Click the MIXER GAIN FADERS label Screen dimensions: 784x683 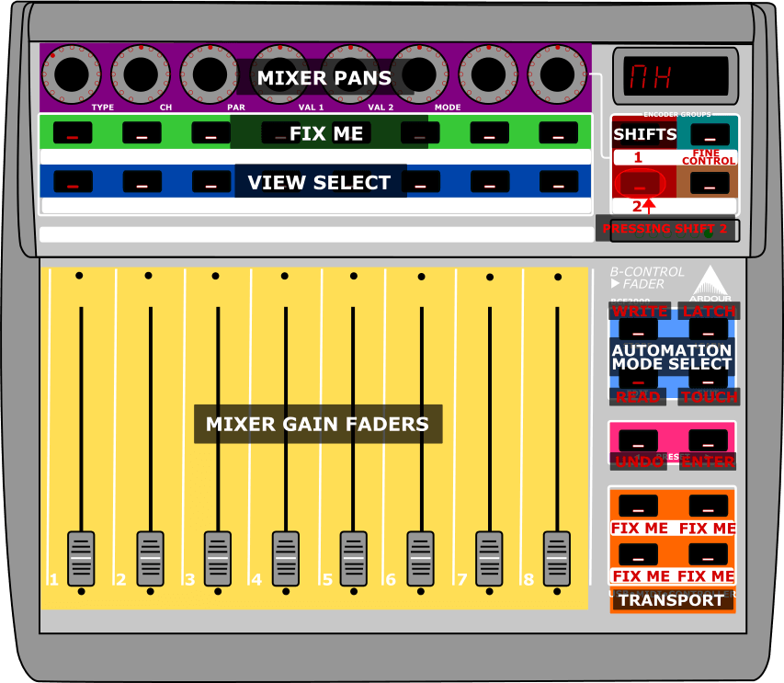[x=317, y=424]
